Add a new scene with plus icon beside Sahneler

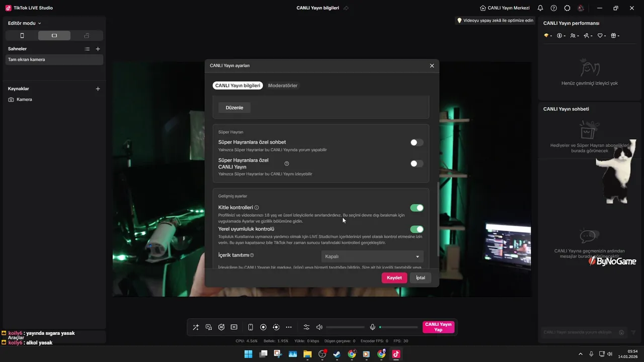tap(98, 49)
